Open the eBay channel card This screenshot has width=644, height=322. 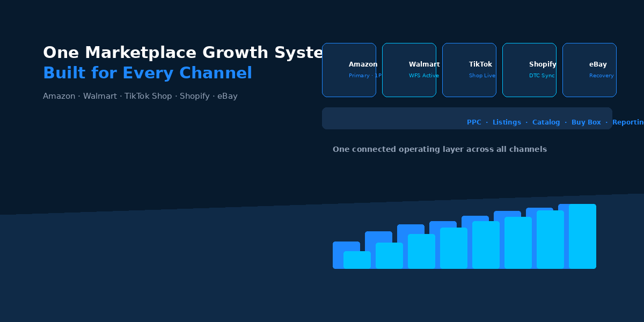589,70
